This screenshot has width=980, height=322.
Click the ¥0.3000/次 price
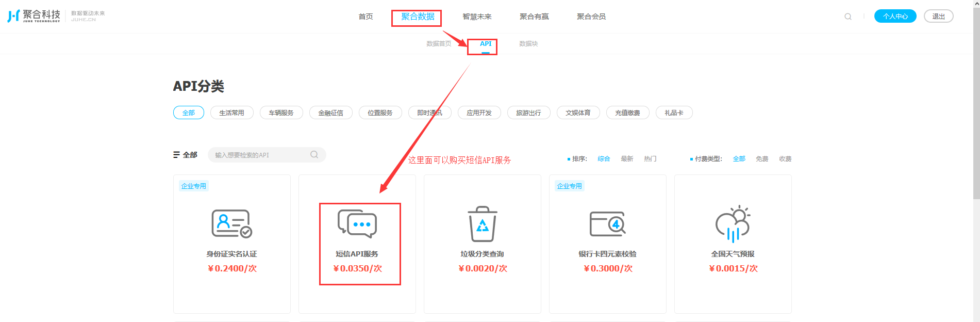(x=608, y=268)
